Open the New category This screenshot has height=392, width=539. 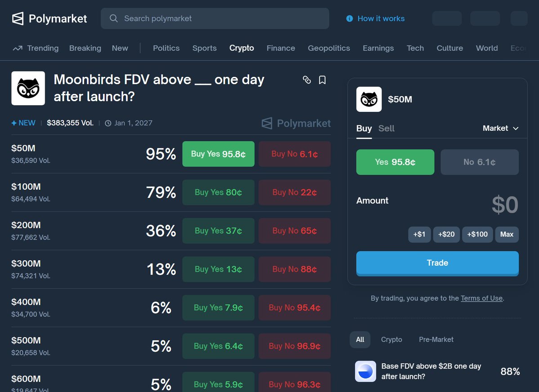click(x=120, y=48)
